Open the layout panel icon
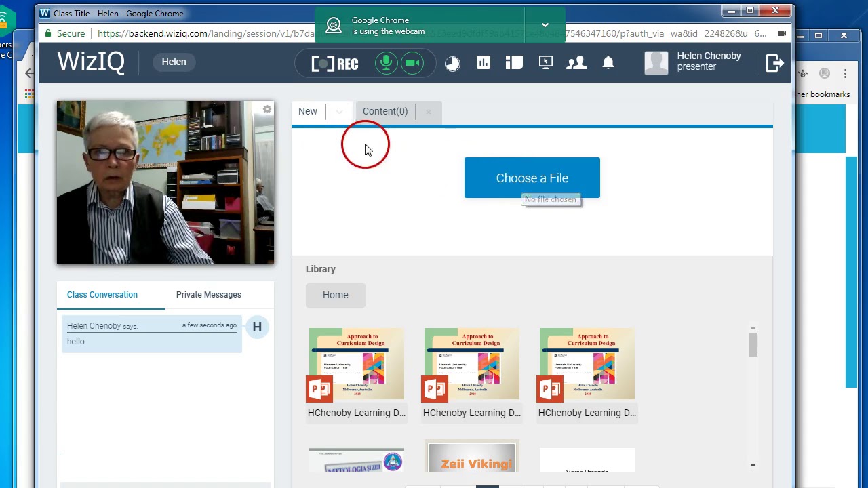868x488 pixels. tap(514, 63)
